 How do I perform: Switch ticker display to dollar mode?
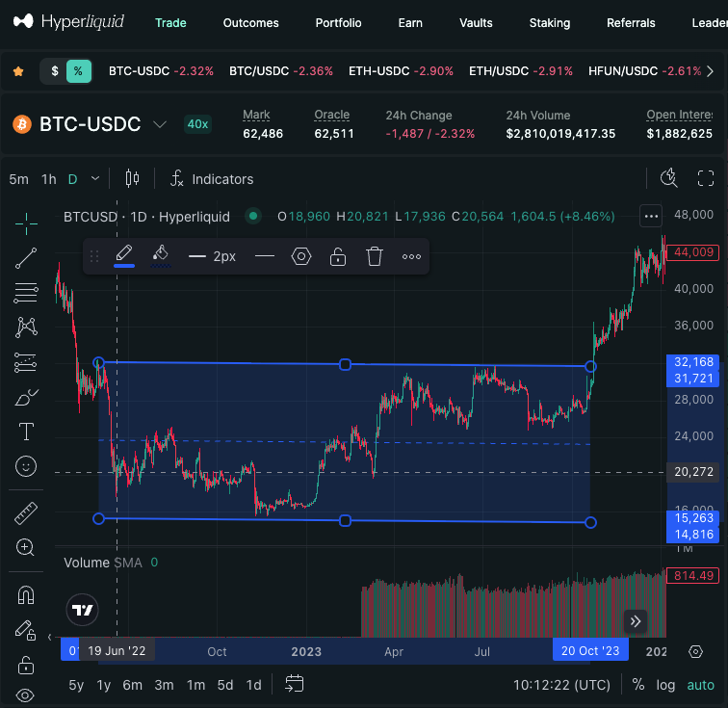[55, 71]
